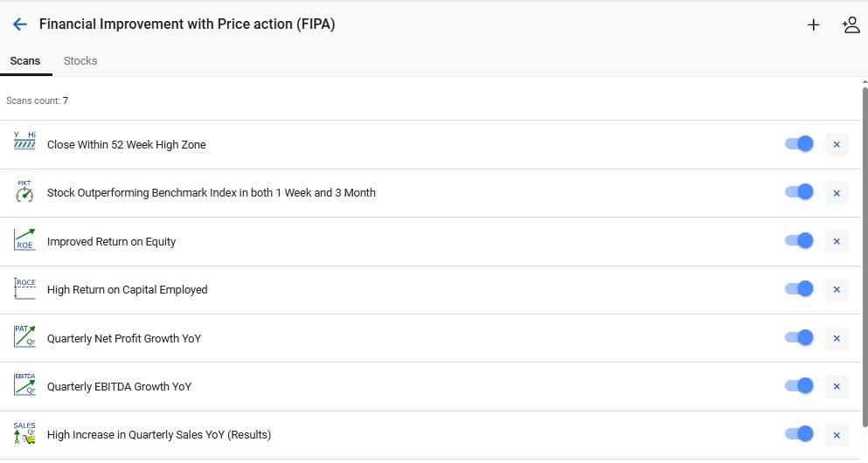Viewport: 868px width, 463px height.
Task: Switch off Quarterly EBITDA Growth YoY toggle
Action: pyautogui.click(x=799, y=386)
